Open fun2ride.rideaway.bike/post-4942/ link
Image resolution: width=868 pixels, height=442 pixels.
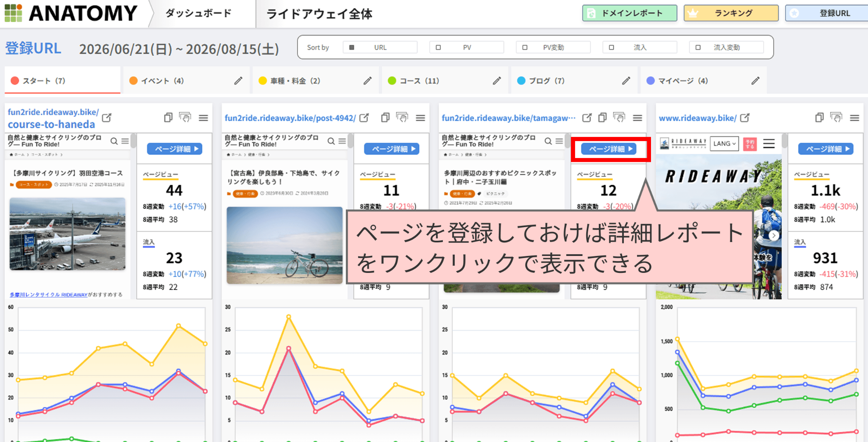(x=290, y=118)
